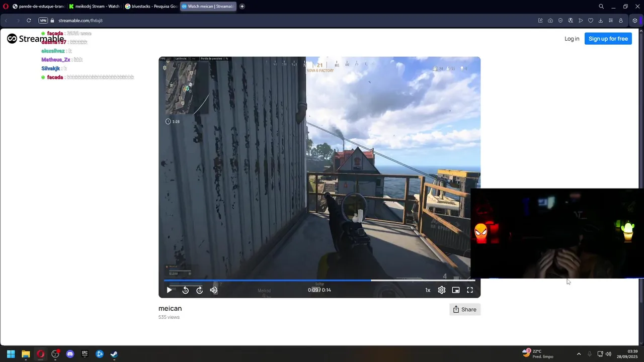Open edit page note icon
The image size is (644, 362).
540,21
